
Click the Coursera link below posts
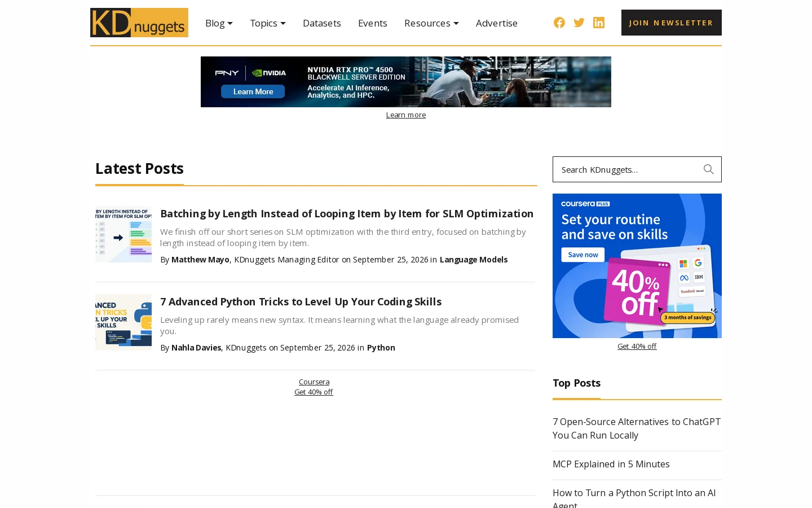tap(314, 382)
